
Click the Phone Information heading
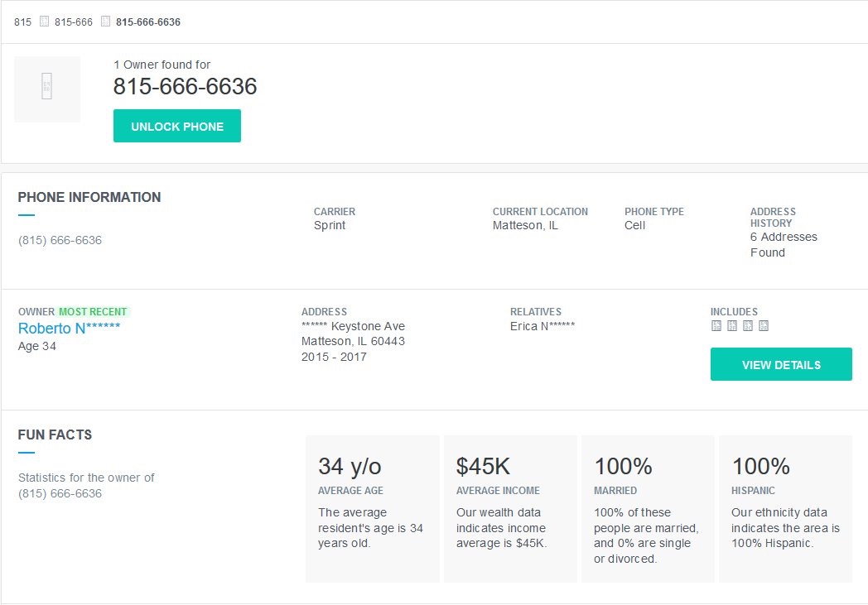pyautogui.click(x=89, y=197)
